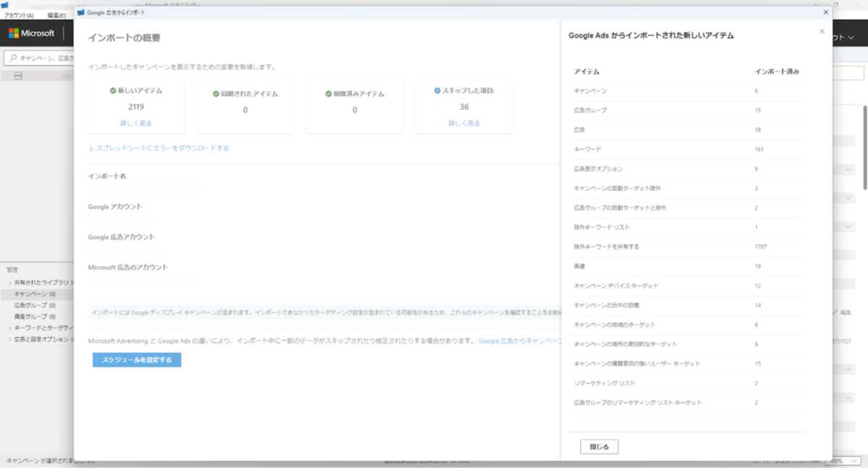Select 資産グループ (0) in the management tree

click(35, 317)
